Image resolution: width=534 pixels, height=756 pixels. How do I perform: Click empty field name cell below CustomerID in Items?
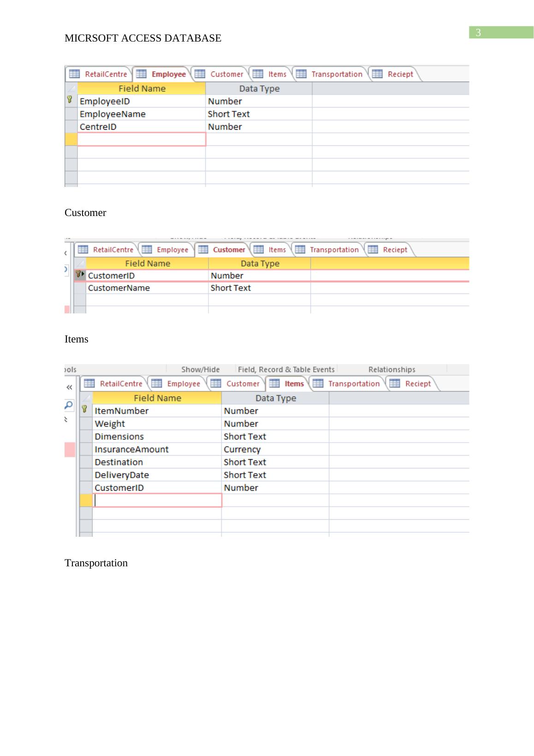point(157,500)
